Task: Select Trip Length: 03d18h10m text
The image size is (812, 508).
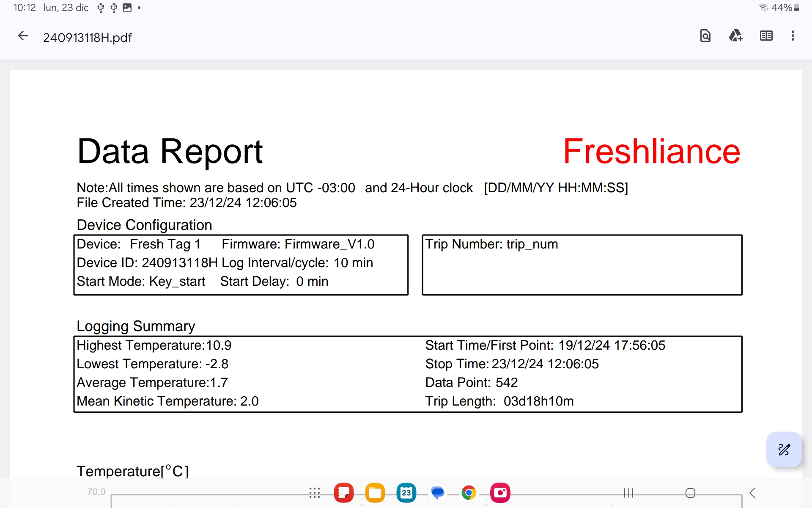Action: [499, 401]
